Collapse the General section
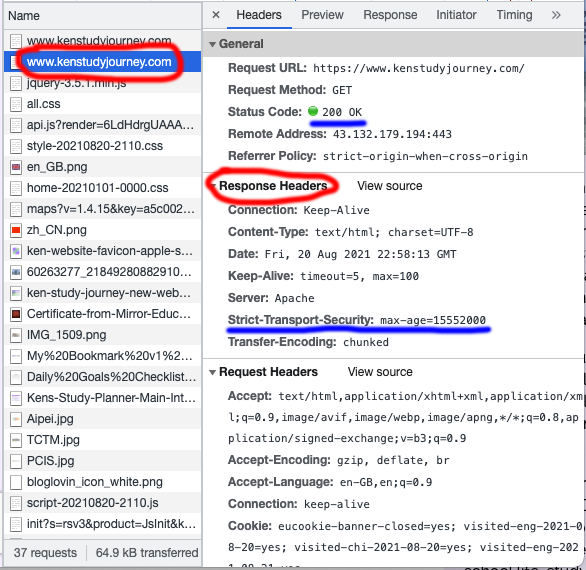 [212, 44]
